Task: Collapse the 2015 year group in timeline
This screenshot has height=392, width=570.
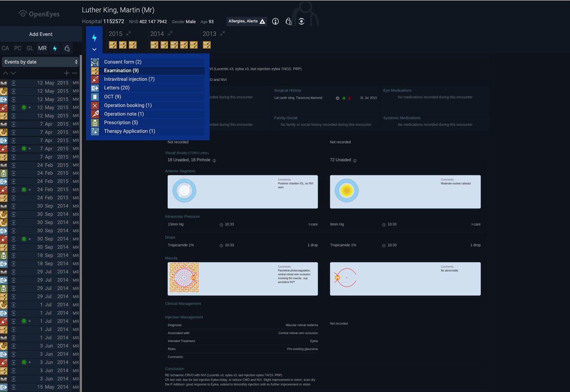Action: 128,33
